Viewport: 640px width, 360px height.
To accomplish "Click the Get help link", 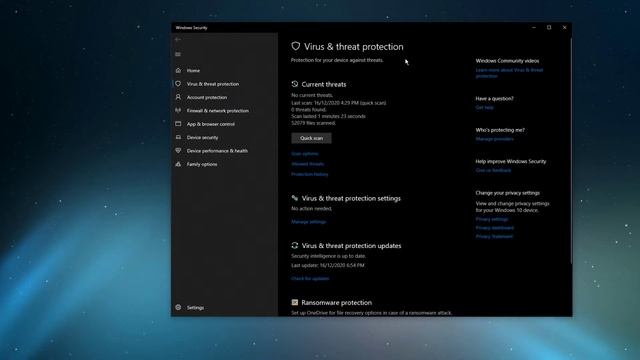I will click(484, 107).
